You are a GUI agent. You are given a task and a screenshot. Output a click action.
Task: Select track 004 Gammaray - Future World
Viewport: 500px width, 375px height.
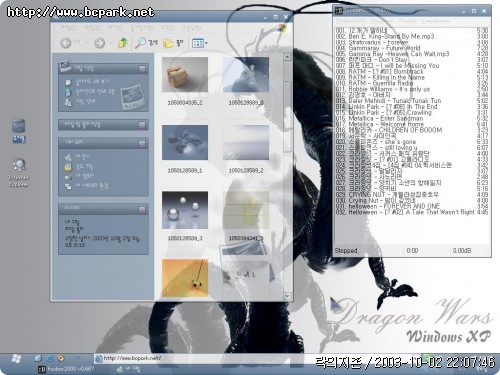pyautogui.click(x=412, y=48)
